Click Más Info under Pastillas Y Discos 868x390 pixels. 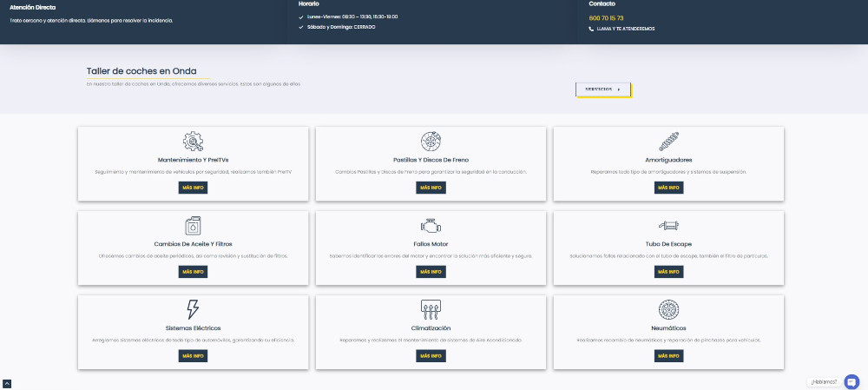(431, 188)
